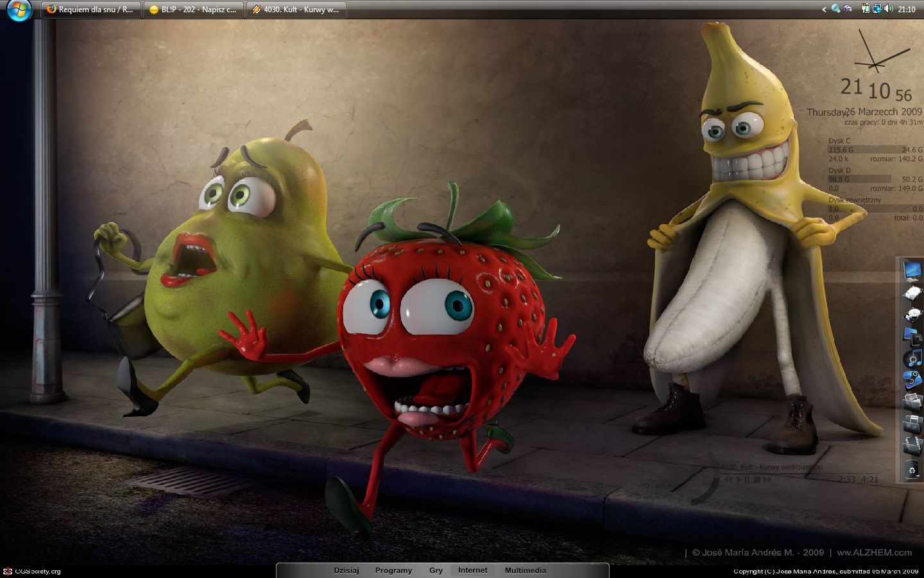This screenshot has height=578, width=924.
Task: Open the optical disc drive dock icon
Action: click(x=912, y=315)
